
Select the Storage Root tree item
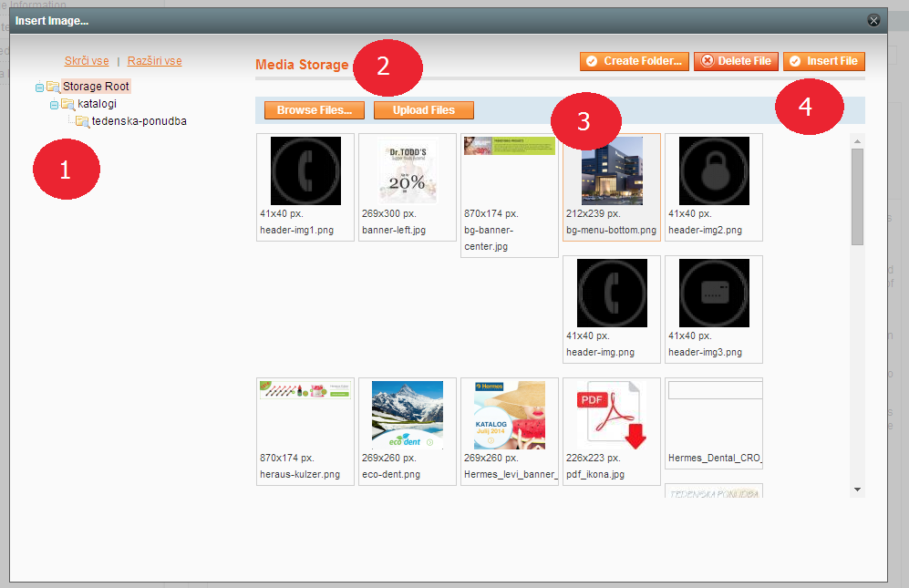96,87
